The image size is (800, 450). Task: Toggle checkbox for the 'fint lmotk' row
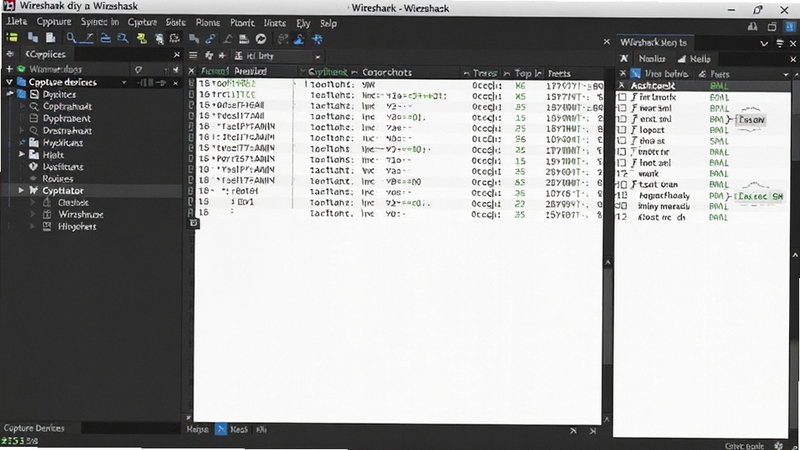pyautogui.click(x=622, y=97)
